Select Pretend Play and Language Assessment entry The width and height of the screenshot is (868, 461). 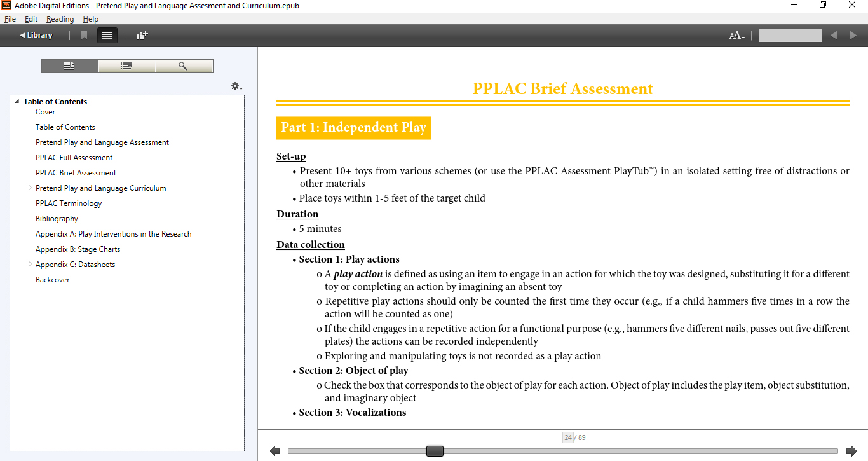pos(102,142)
